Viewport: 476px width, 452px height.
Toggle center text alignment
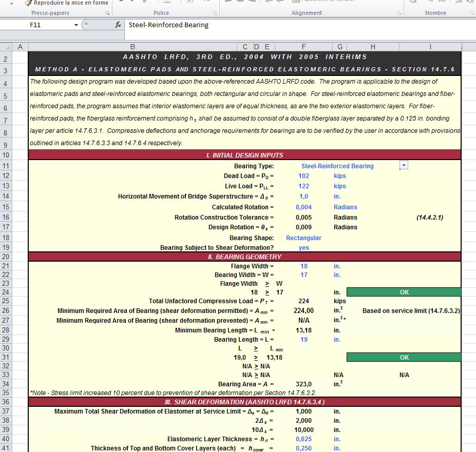point(240,2)
